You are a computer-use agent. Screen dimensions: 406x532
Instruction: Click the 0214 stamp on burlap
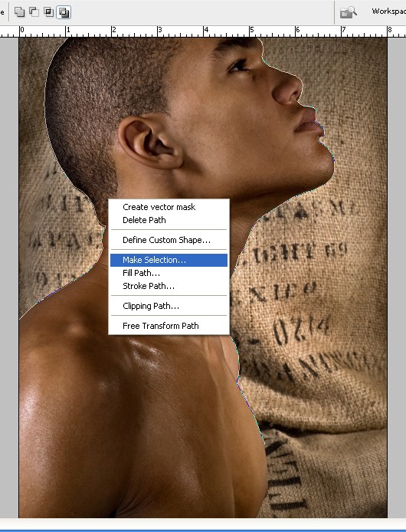click(301, 328)
